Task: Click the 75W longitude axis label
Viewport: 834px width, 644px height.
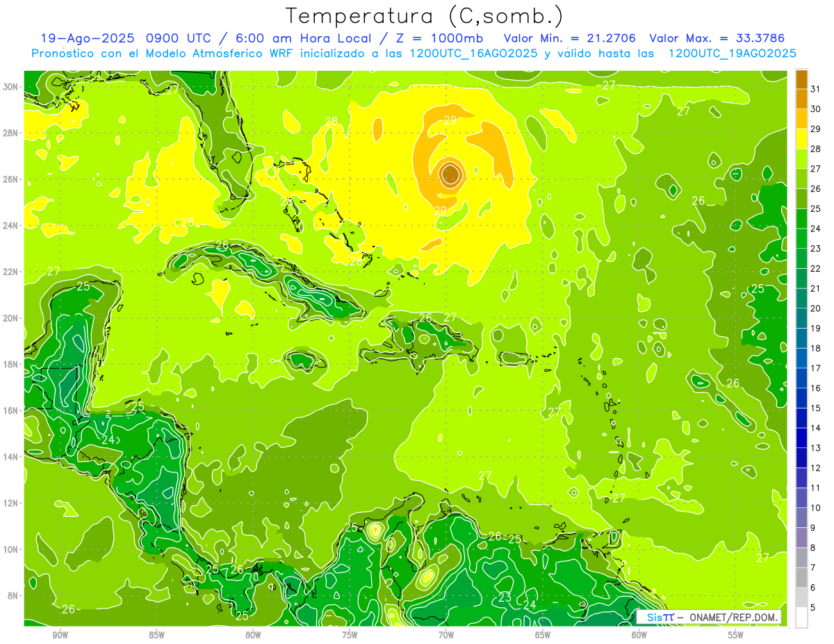Action: coord(350,635)
